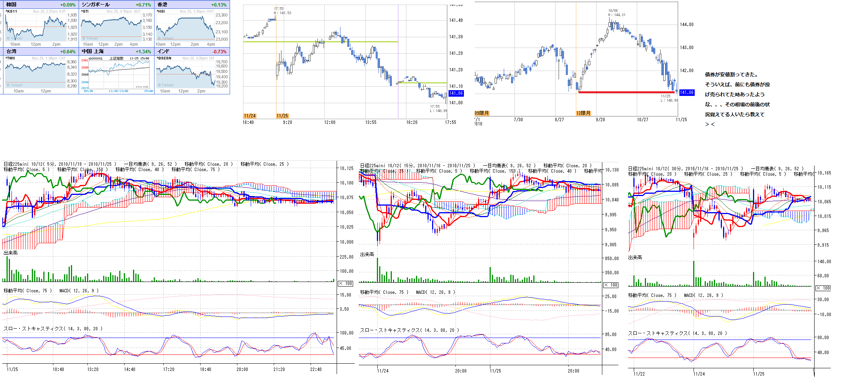
Task: Click the 出来高 volume label on 30-minute chart
Action: (635, 257)
